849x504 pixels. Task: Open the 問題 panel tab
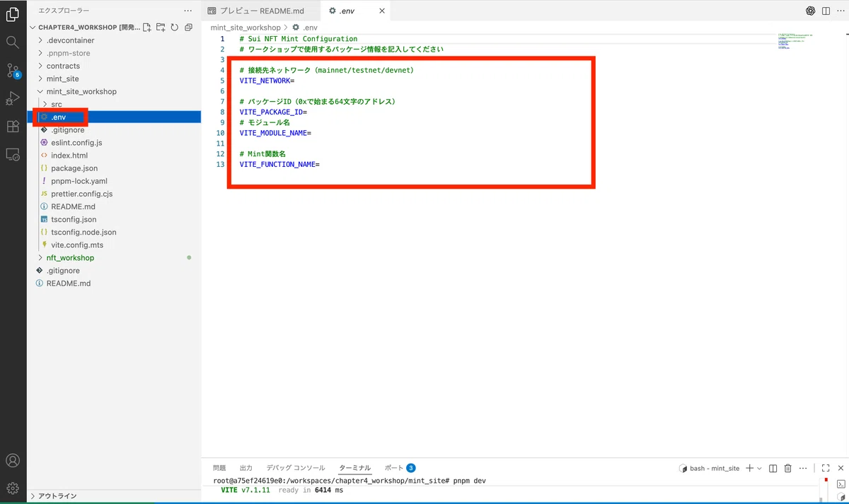[219, 468]
